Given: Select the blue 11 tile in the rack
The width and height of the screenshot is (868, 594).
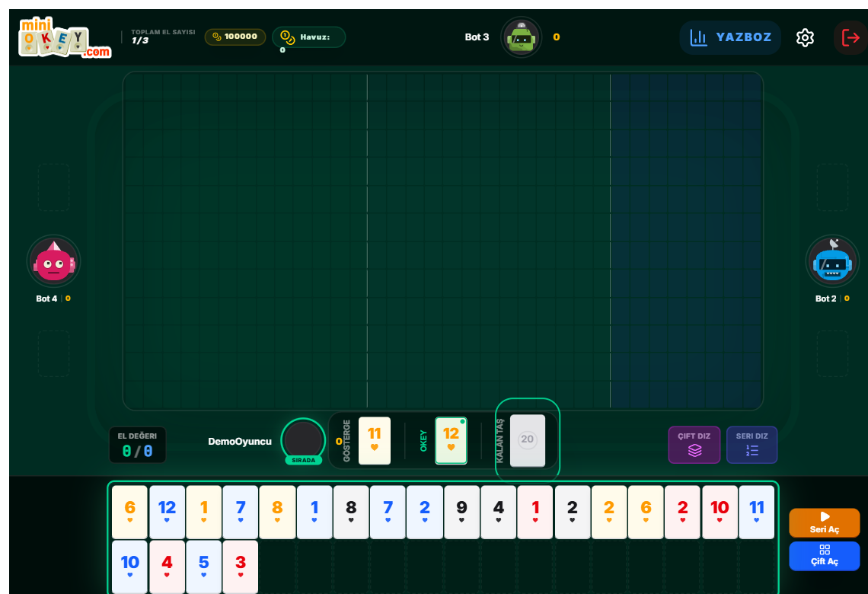Looking at the screenshot, I should (756, 512).
